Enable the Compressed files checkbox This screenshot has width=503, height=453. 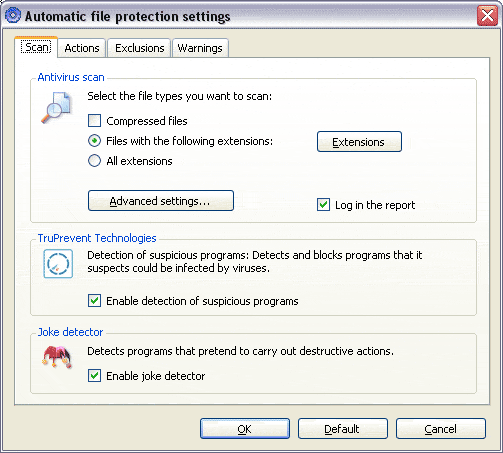pos(94,121)
